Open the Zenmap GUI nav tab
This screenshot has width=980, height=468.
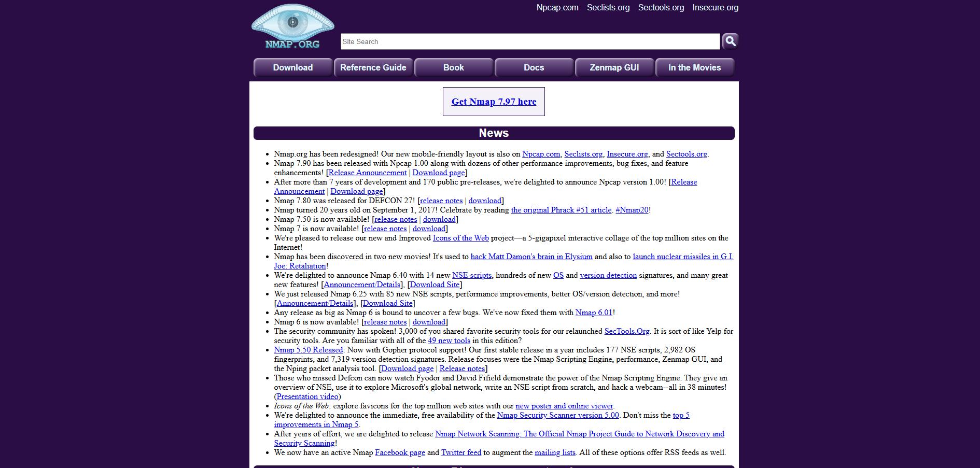point(614,67)
